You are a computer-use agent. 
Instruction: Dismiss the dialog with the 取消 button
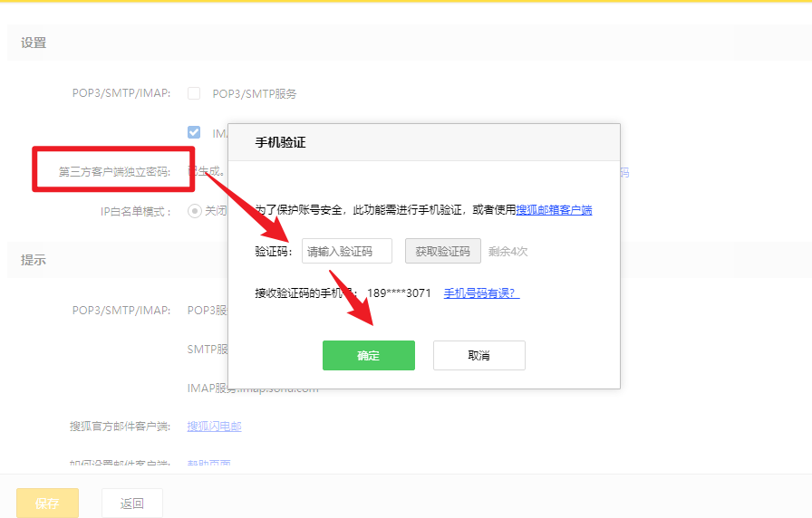coord(478,356)
